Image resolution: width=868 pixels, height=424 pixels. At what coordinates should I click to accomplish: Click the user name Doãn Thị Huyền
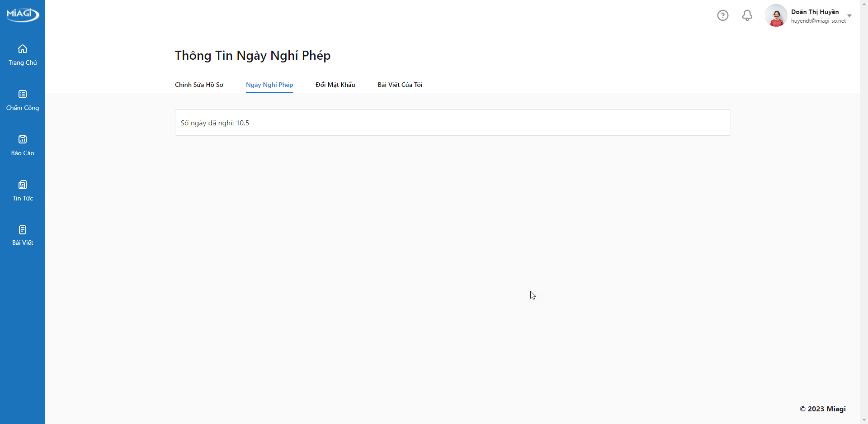(x=815, y=12)
